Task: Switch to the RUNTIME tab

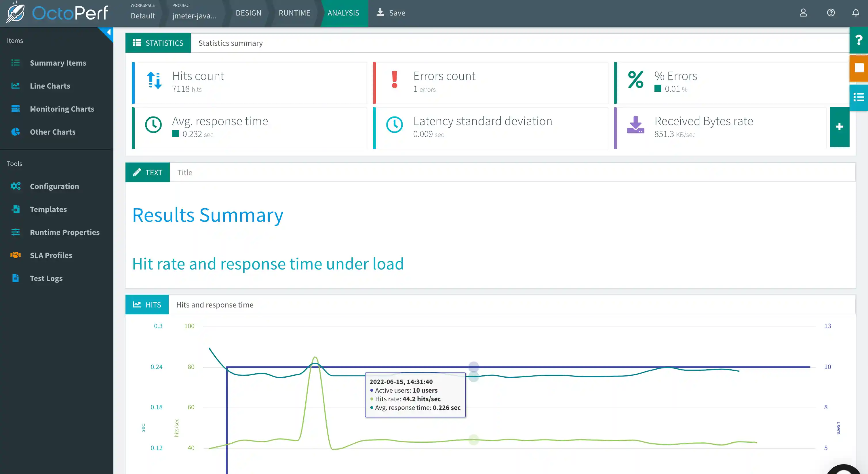Action: click(294, 13)
